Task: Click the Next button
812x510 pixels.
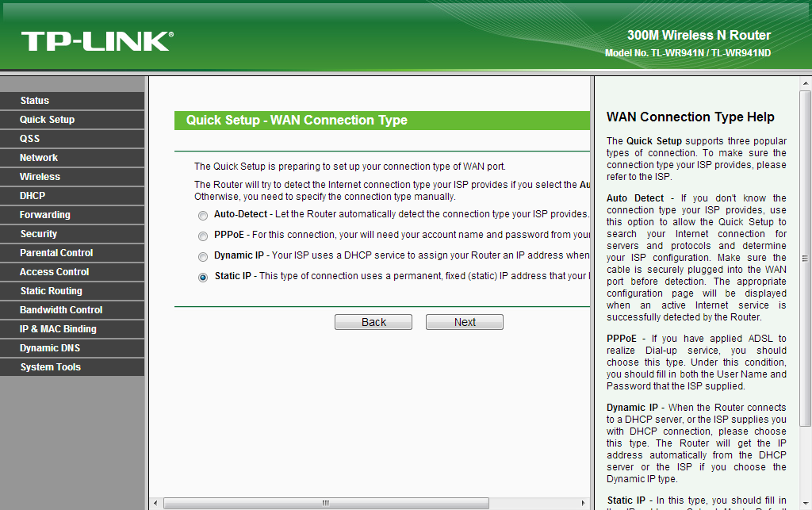Action: (465, 322)
